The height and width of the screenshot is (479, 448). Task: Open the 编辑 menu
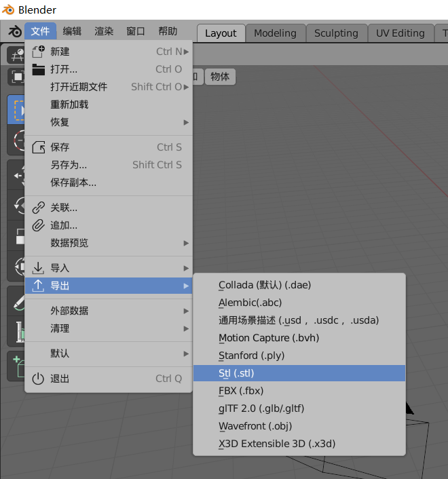click(72, 31)
